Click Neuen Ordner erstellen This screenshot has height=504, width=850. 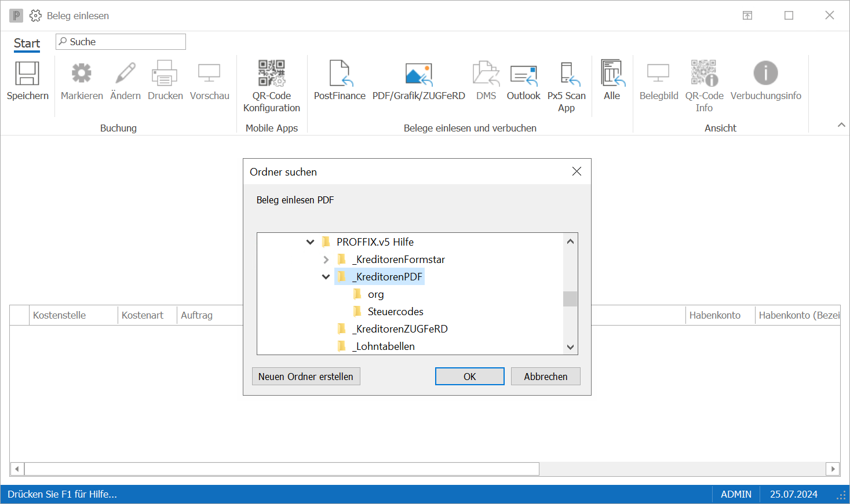point(306,377)
